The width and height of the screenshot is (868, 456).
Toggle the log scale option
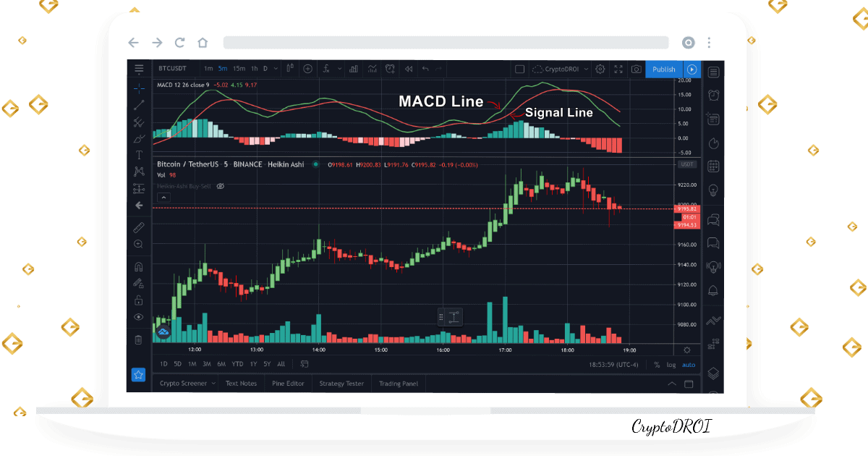coord(671,365)
